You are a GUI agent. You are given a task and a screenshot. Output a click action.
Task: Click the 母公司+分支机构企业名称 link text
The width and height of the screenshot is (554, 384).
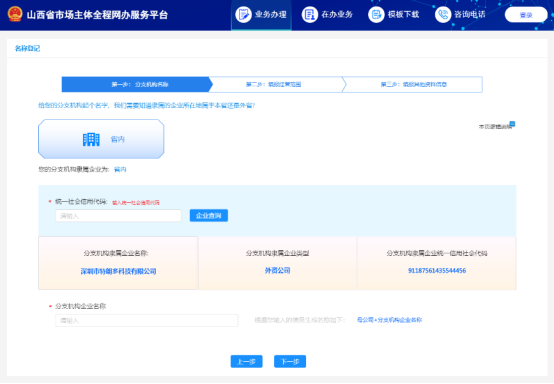point(389,320)
